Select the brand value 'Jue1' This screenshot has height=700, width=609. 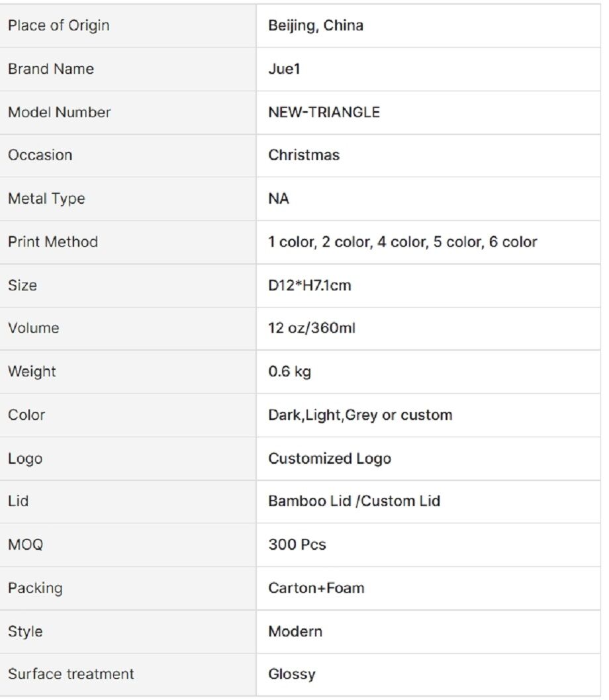[x=284, y=69]
